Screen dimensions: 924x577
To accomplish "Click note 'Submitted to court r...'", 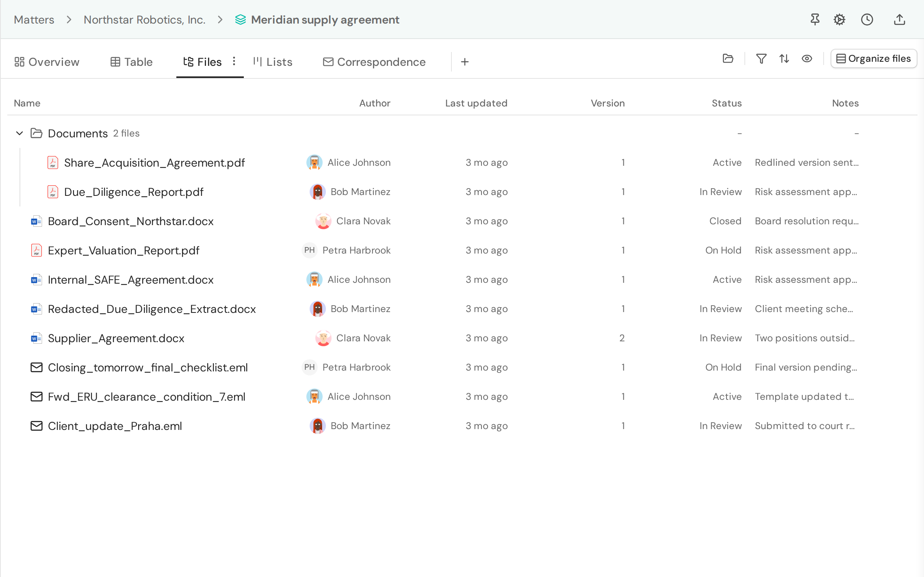I will 805,426.
